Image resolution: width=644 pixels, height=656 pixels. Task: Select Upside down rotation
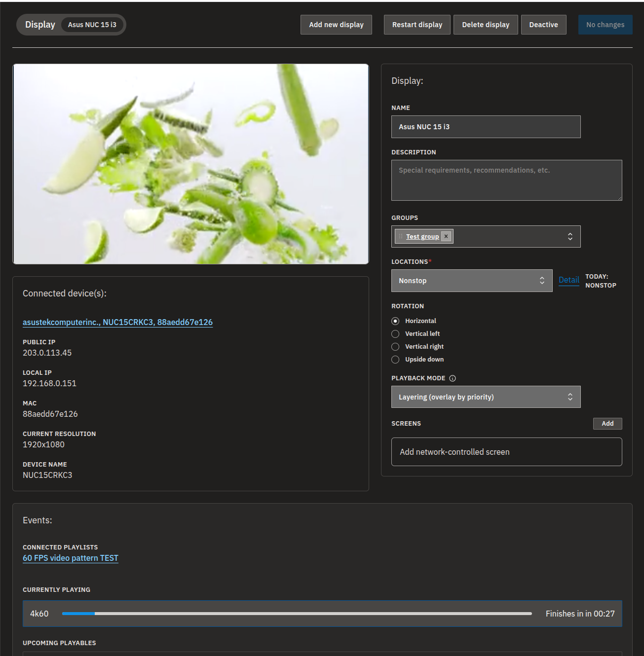395,360
